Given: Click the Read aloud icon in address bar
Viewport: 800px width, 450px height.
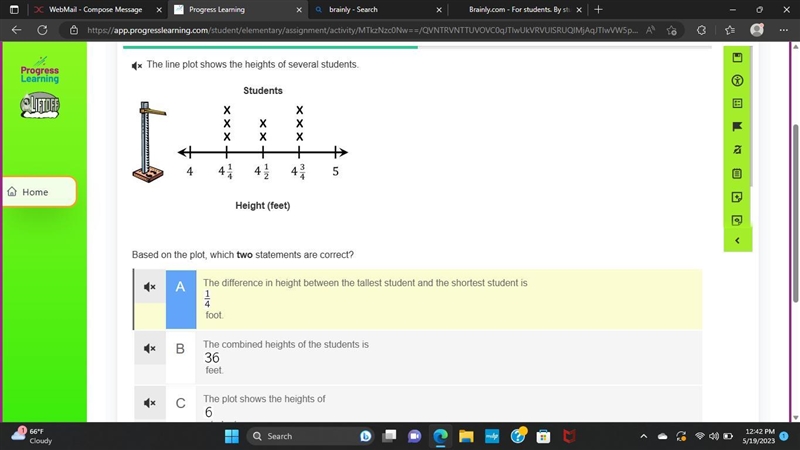Looking at the screenshot, I should (650, 30).
